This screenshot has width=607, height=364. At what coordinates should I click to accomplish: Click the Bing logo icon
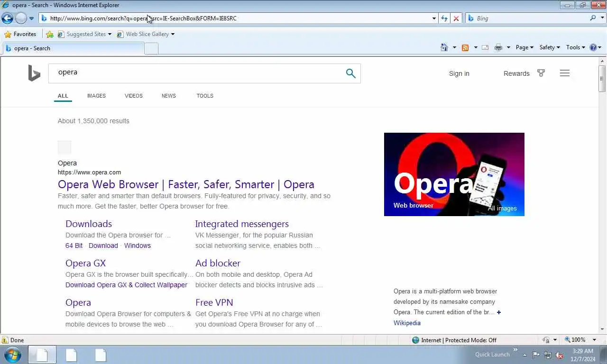point(34,73)
